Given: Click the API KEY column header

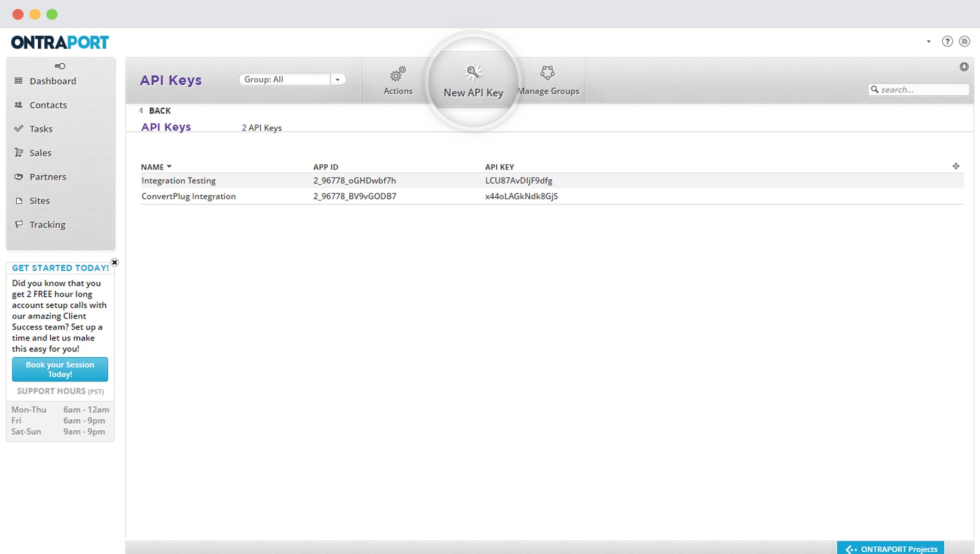Looking at the screenshot, I should pyautogui.click(x=499, y=167).
